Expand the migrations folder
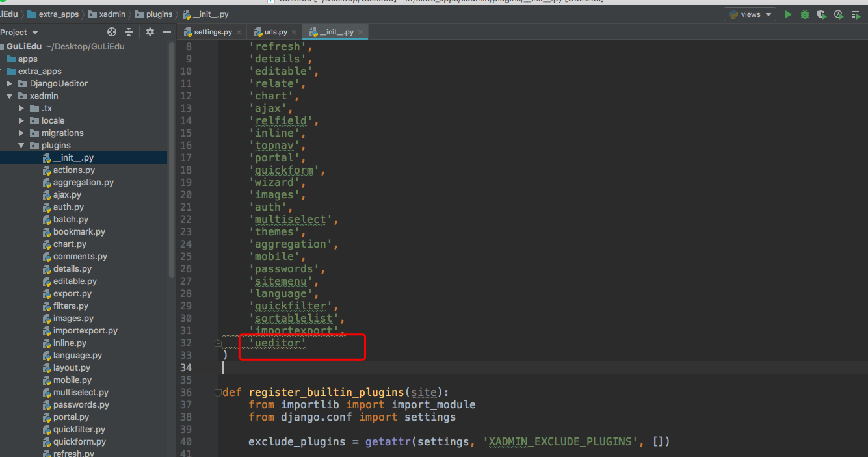 pos(21,133)
